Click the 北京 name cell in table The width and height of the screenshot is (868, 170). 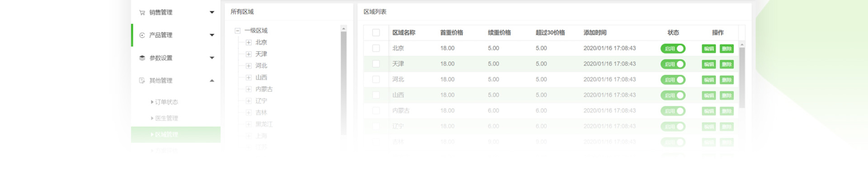(398, 48)
